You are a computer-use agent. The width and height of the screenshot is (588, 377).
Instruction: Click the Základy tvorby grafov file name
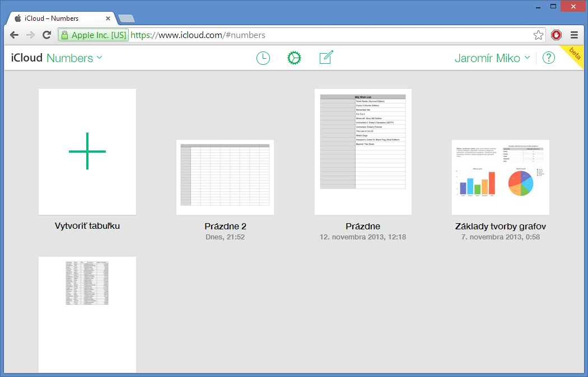click(501, 226)
